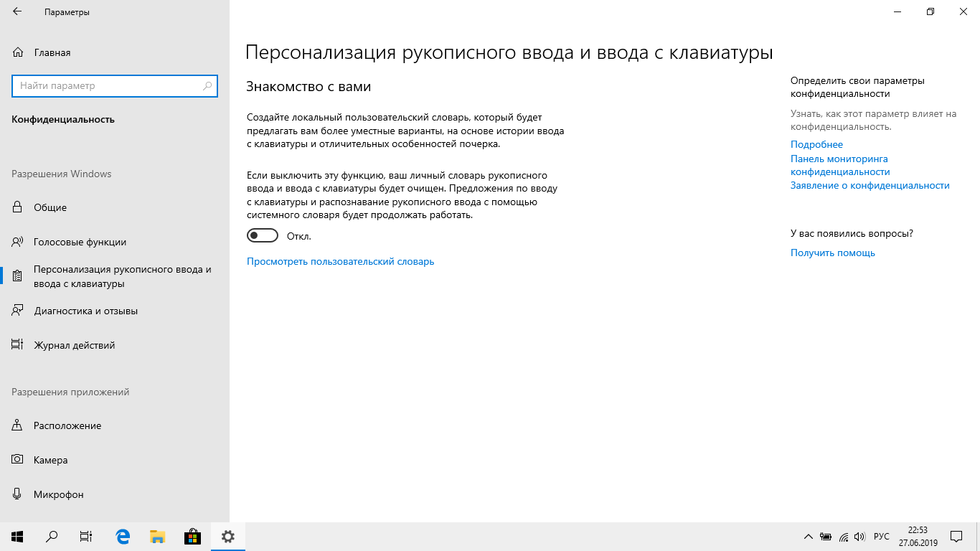Screen dimensions: 980x551
Task: Open Камера app permission
Action: (50, 460)
